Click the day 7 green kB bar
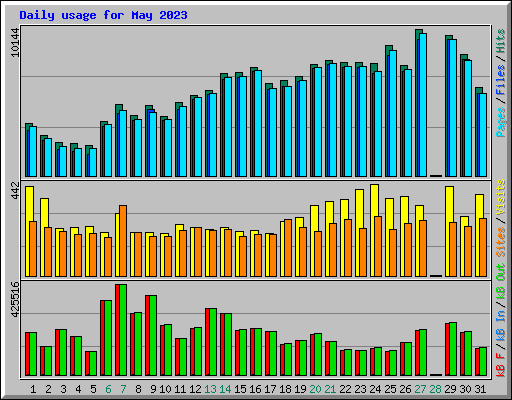 pyautogui.click(x=123, y=330)
